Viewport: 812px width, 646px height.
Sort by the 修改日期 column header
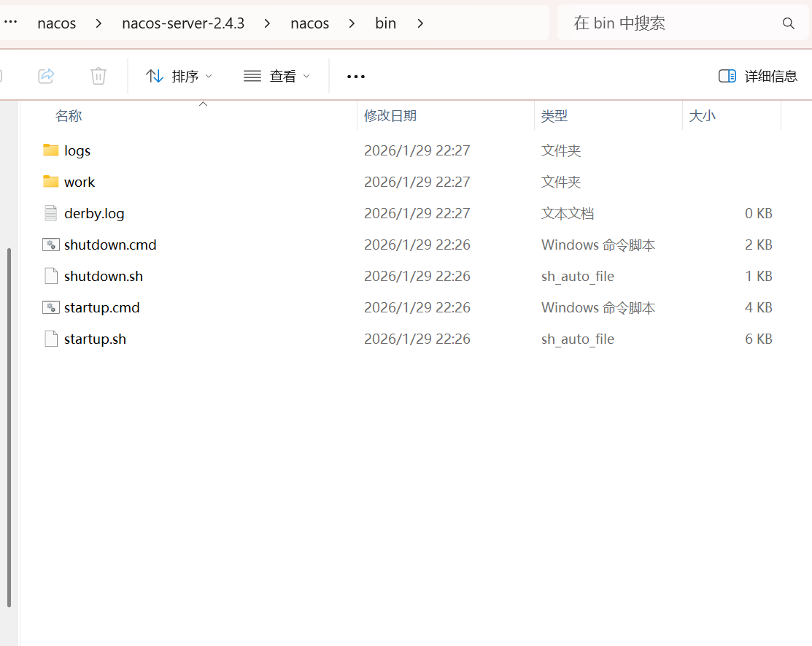coord(390,115)
